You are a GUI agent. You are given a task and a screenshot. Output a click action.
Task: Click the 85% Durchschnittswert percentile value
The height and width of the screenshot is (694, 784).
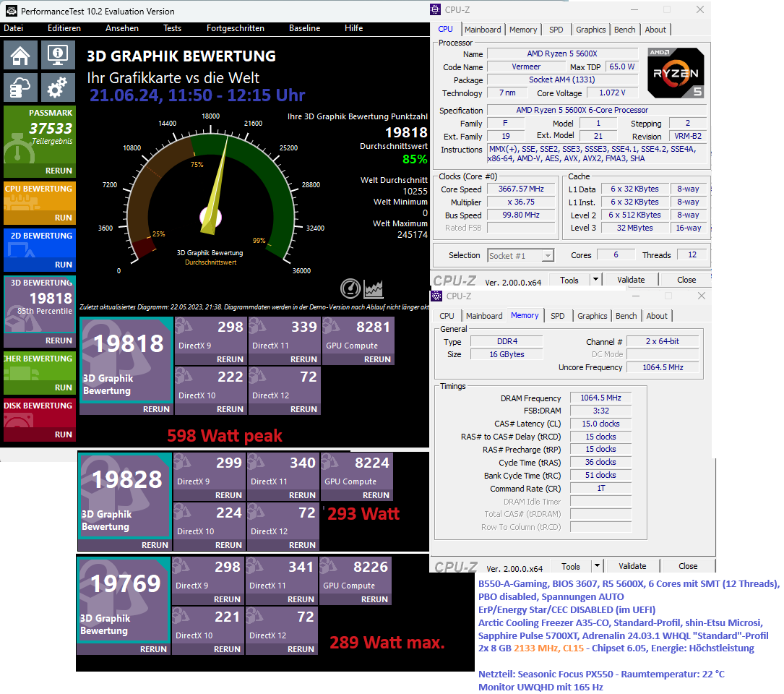click(x=415, y=160)
